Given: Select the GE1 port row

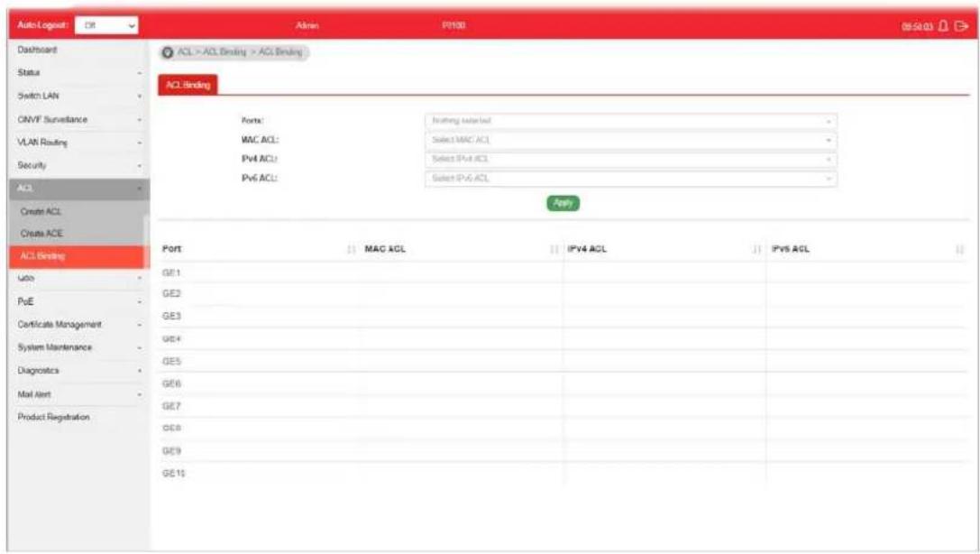Looking at the screenshot, I should tap(563, 273).
